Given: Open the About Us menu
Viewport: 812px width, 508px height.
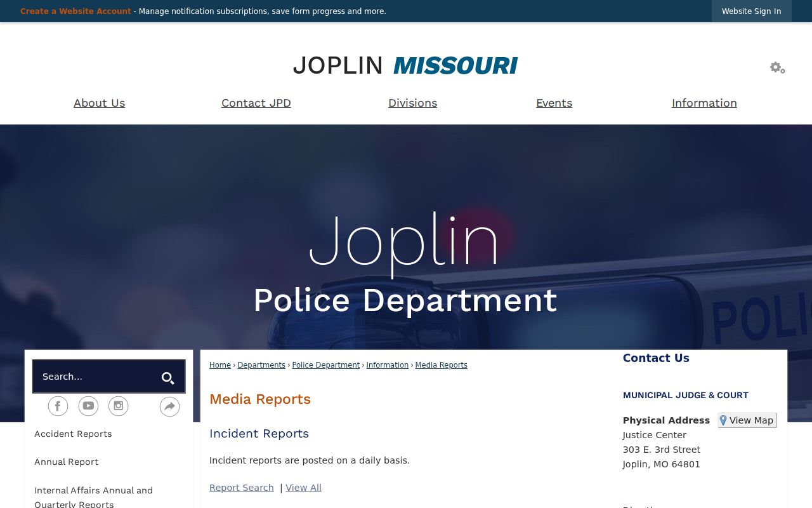Looking at the screenshot, I should click(x=99, y=103).
